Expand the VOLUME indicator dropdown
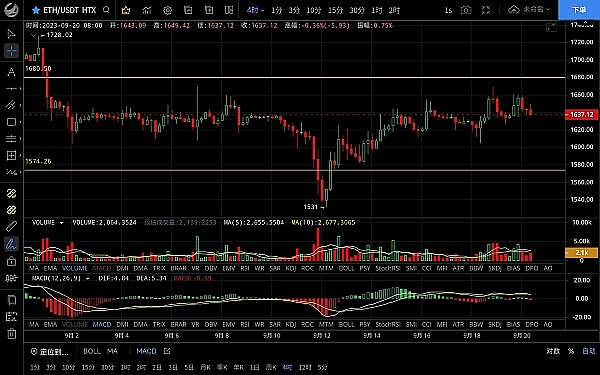600x375 pixels. click(61, 222)
